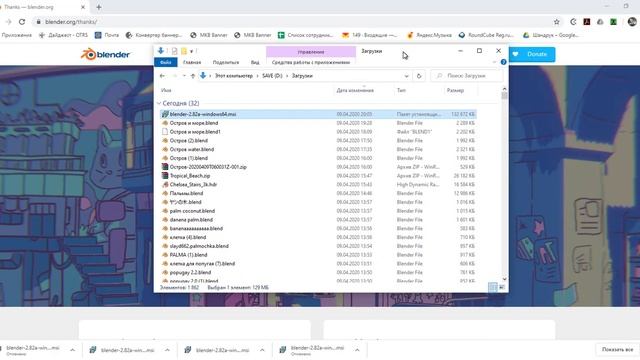Sort by the Тип column header

402,91
